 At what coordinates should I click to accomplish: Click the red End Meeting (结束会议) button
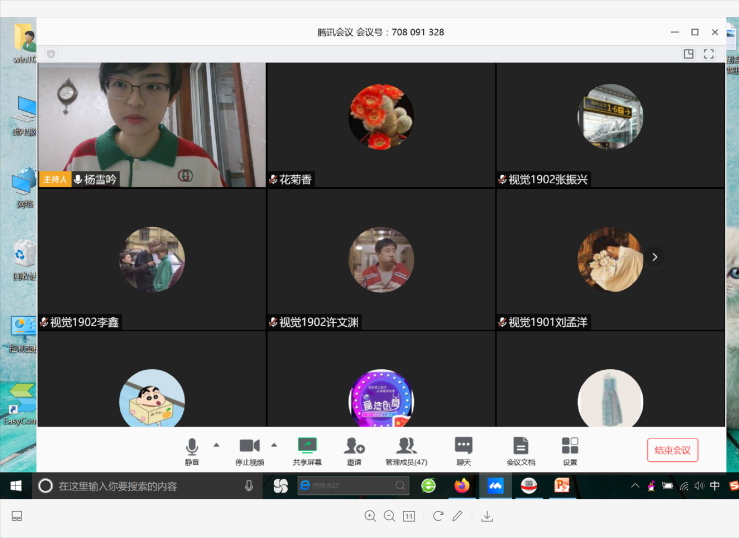pyautogui.click(x=672, y=450)
